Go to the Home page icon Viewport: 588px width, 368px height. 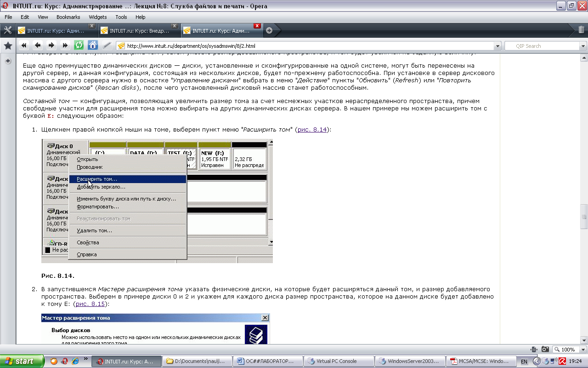(93, 46)
